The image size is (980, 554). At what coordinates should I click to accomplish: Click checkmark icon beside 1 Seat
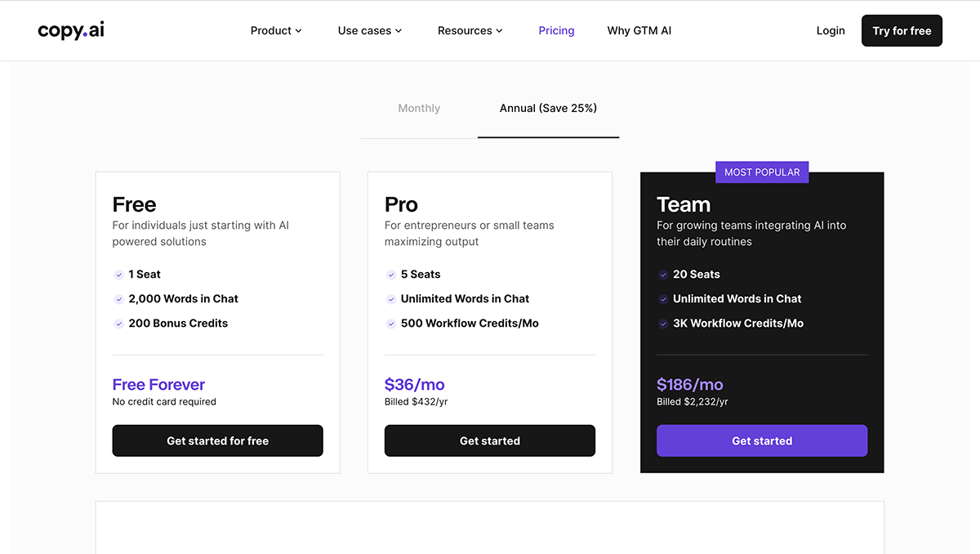(118, 275)
